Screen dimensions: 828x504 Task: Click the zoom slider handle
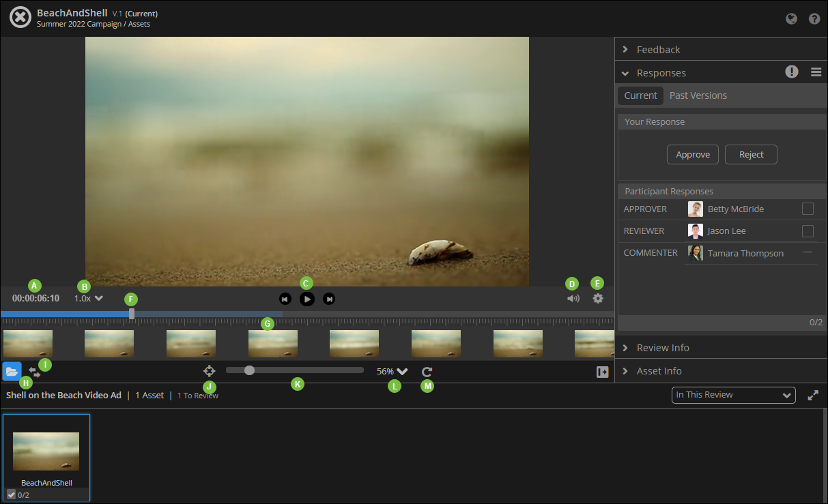tap(250, 370)
